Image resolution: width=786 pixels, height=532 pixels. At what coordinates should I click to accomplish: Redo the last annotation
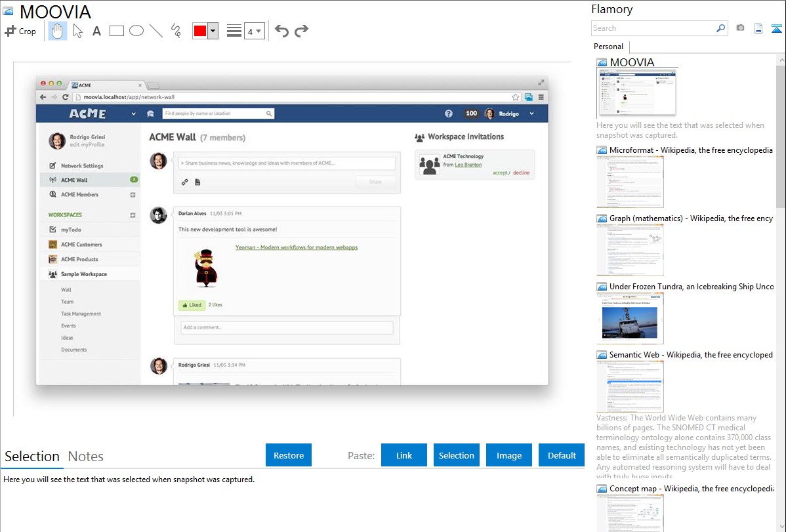pyautogui.click(x=302, y=31)
